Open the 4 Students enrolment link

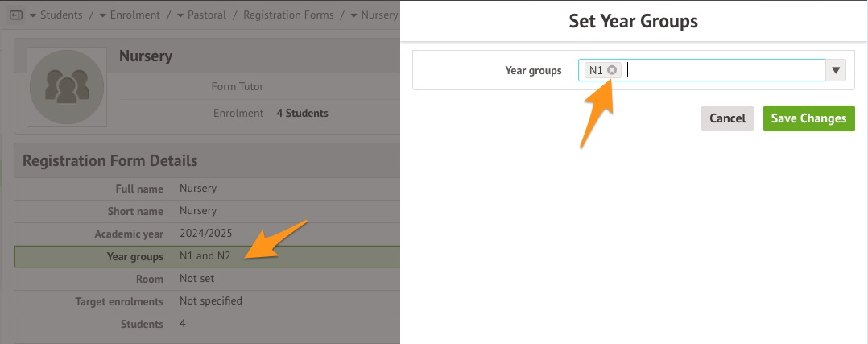(x=302, y=114)
